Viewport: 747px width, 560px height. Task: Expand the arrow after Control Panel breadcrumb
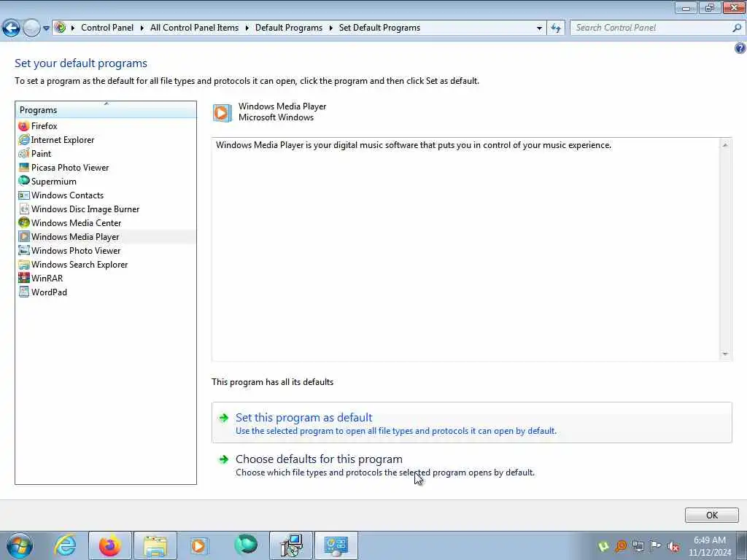coord(142,28)
